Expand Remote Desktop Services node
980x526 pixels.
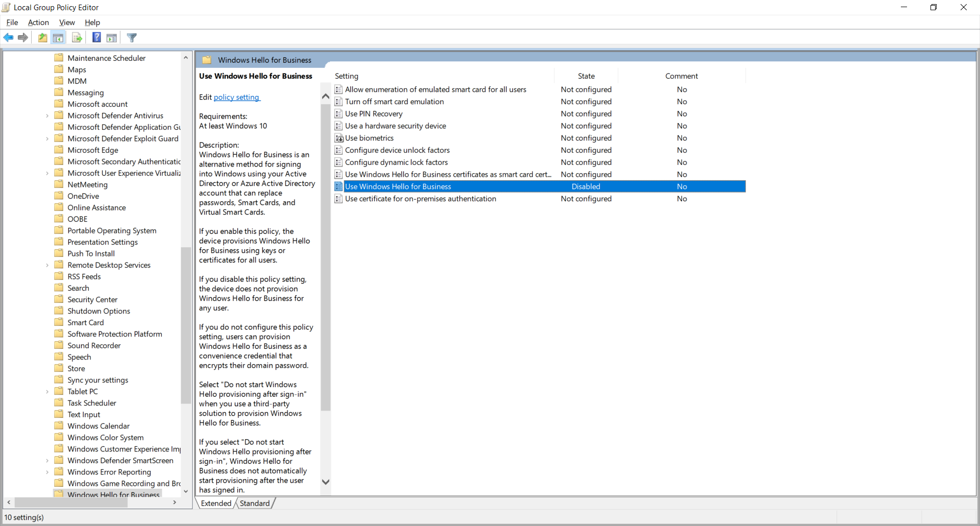(47, 265)
